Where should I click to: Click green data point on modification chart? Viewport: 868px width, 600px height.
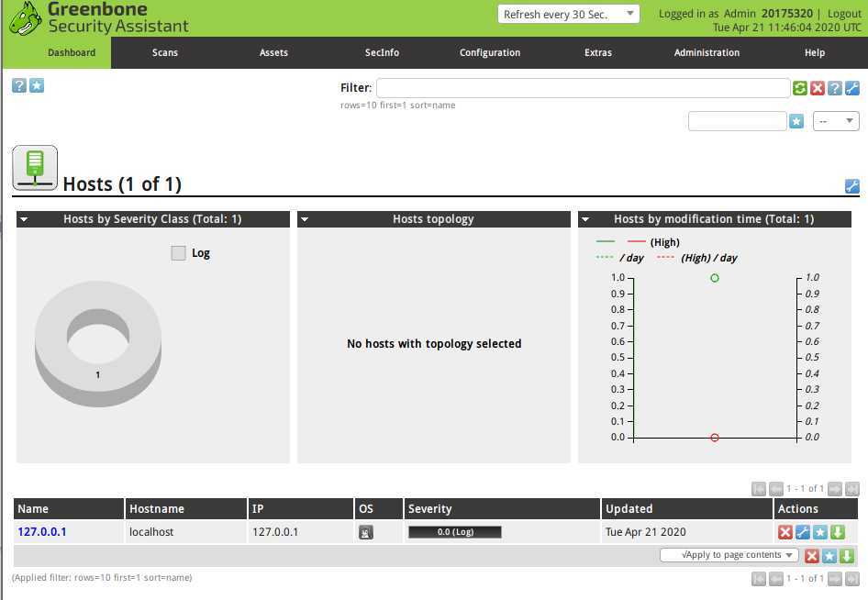pos(715,278)
